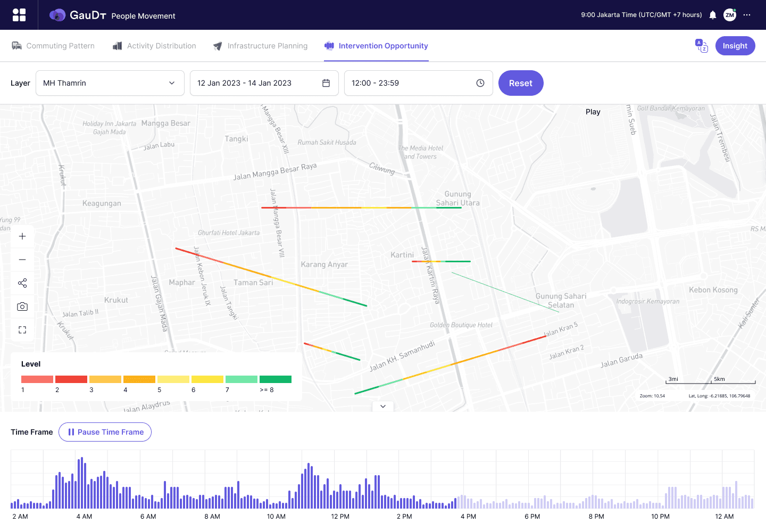This screenshot has width=766, height=532.
Task: Open the translate language icon
Action: (702, 46)
